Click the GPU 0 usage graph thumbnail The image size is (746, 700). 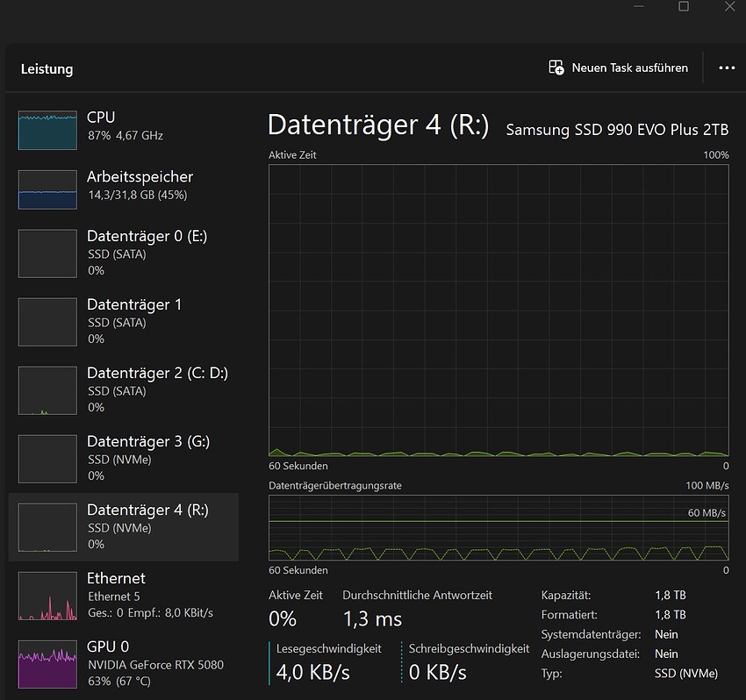[47, 664]
